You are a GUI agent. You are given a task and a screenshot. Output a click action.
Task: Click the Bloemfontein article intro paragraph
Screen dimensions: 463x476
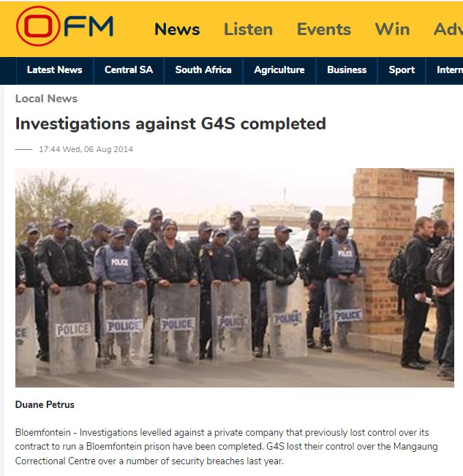click(x=227, y=447)
